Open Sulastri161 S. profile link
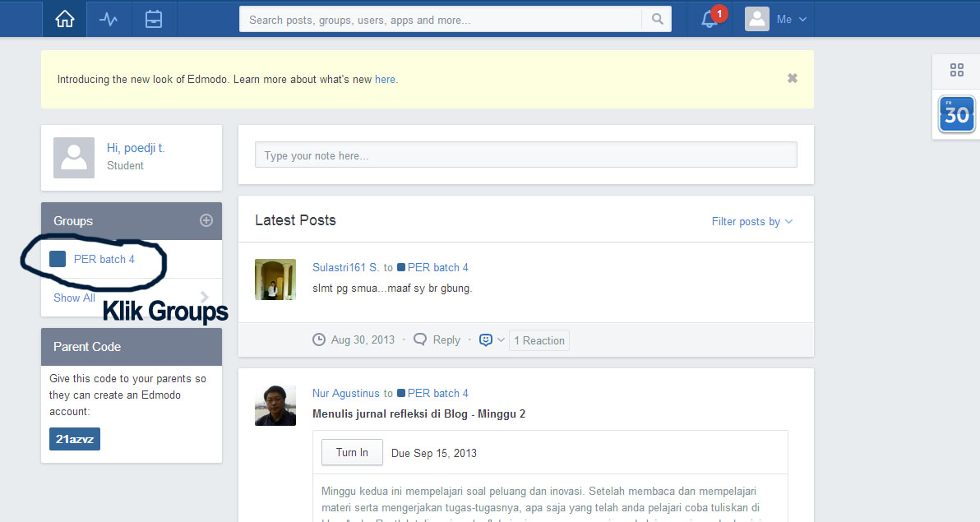The height and width of the screenshot is (522, 980). [x=345, y=267]
